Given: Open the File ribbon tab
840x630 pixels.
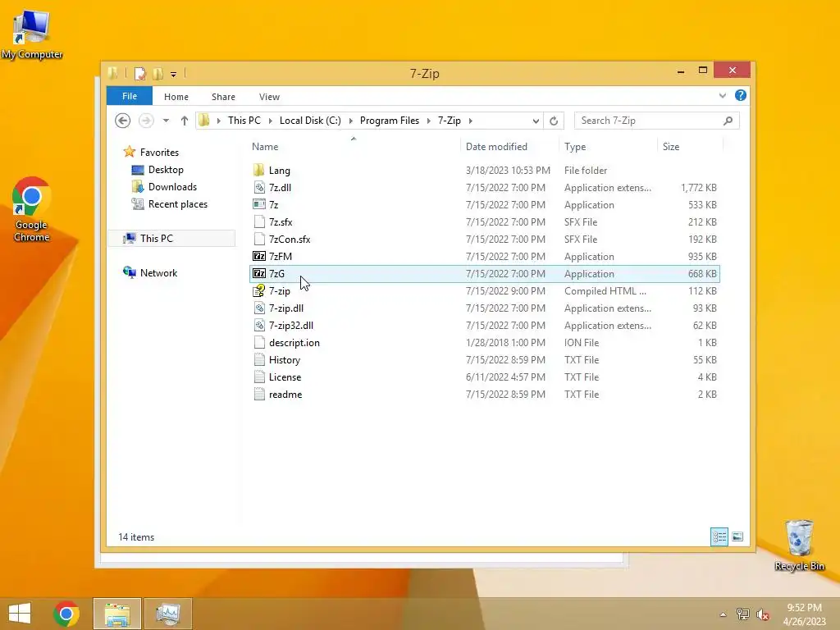Looking at the screenshot, I should tap(129, 96).
